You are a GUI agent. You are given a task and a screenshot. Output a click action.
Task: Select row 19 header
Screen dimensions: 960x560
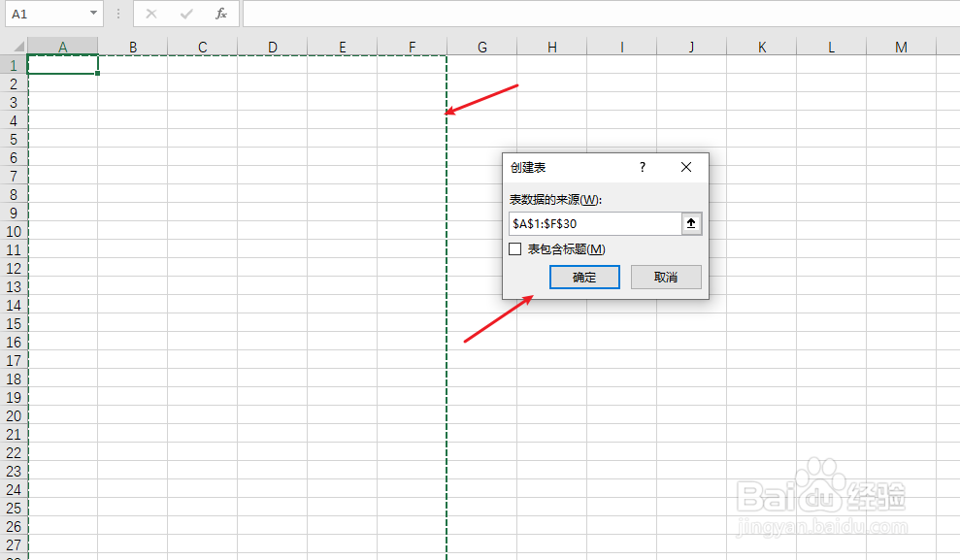[14, 397]
